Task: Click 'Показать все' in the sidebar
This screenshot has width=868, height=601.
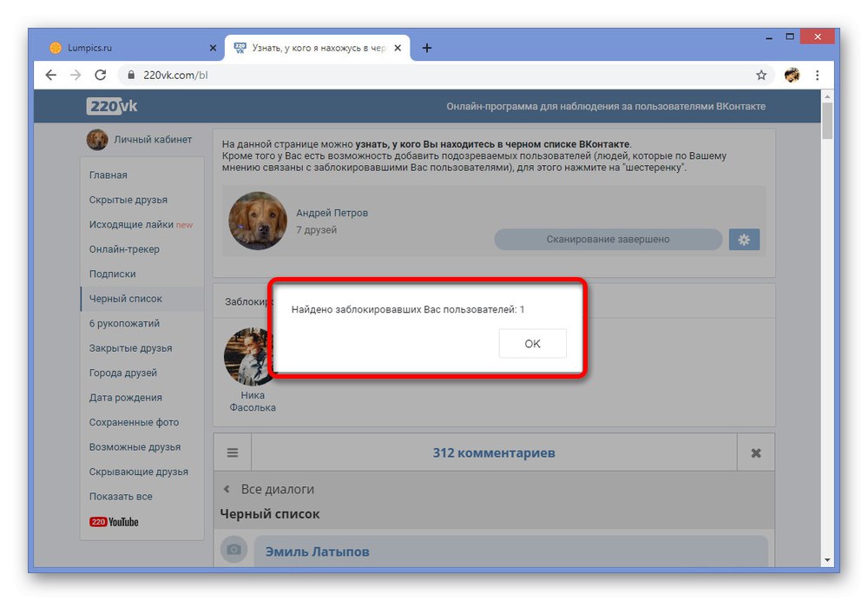Action: click(121, 497)
